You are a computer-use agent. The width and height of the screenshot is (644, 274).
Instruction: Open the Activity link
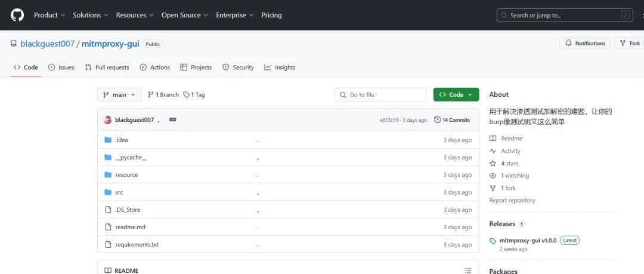click(505, 151)
